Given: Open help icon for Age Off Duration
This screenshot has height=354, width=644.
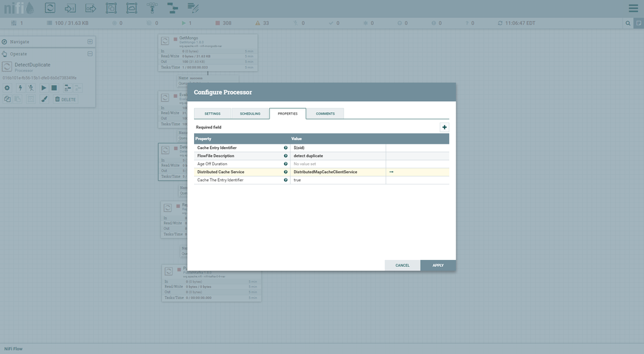Looking at the screenshot, I should pyautogui.click(x=286, y=164).
